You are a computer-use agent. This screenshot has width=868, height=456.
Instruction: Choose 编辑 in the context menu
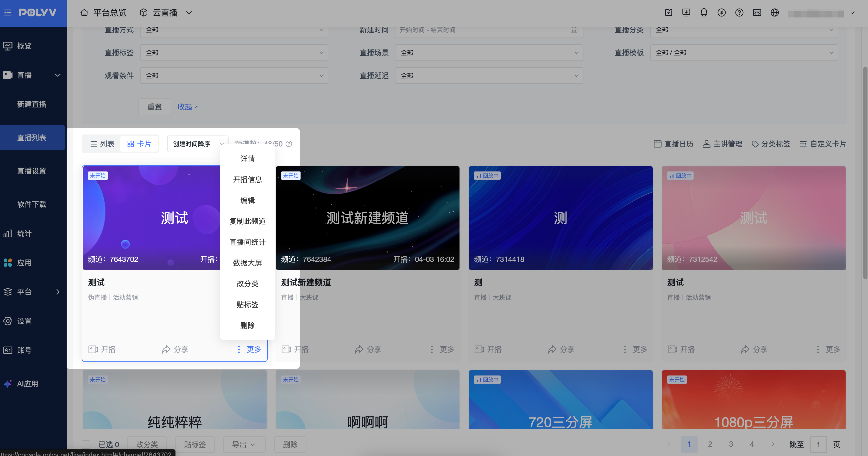[247, 201]
